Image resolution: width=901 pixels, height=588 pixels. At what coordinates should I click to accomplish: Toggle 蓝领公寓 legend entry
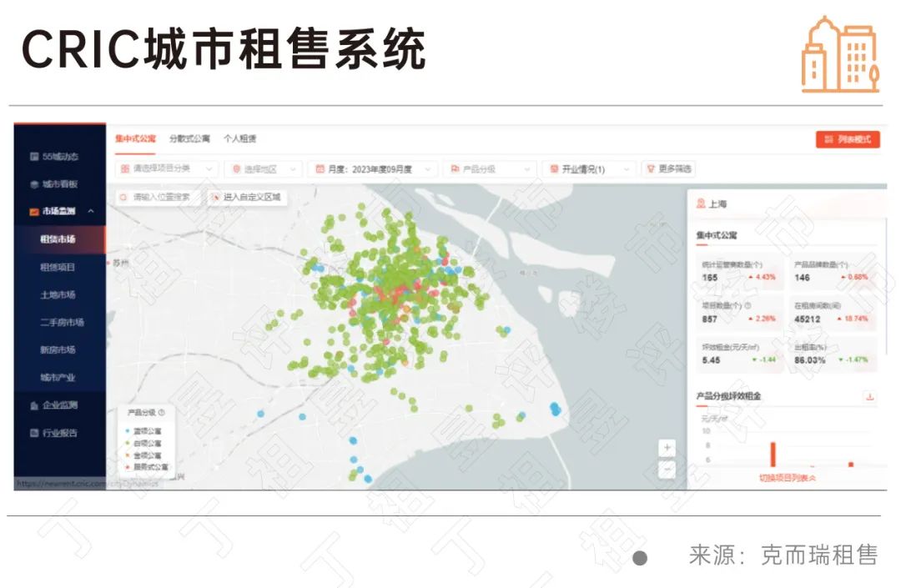[x=144, y=430]
